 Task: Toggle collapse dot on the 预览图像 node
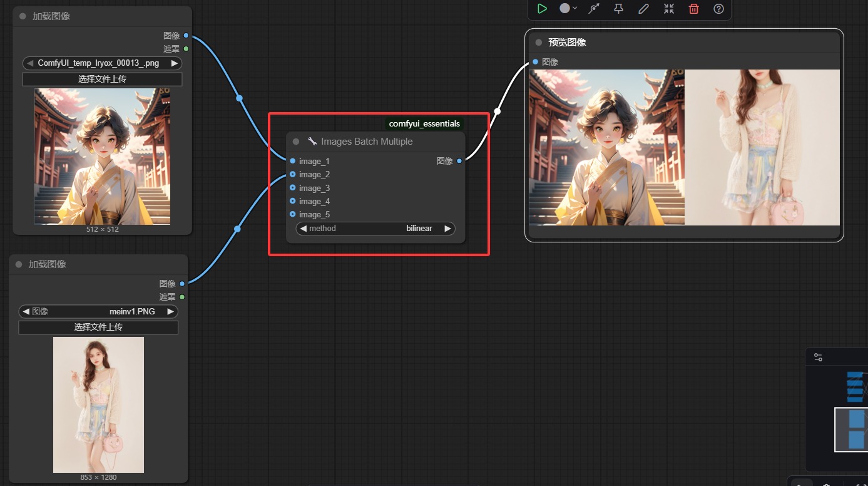(x=538, y=43)
